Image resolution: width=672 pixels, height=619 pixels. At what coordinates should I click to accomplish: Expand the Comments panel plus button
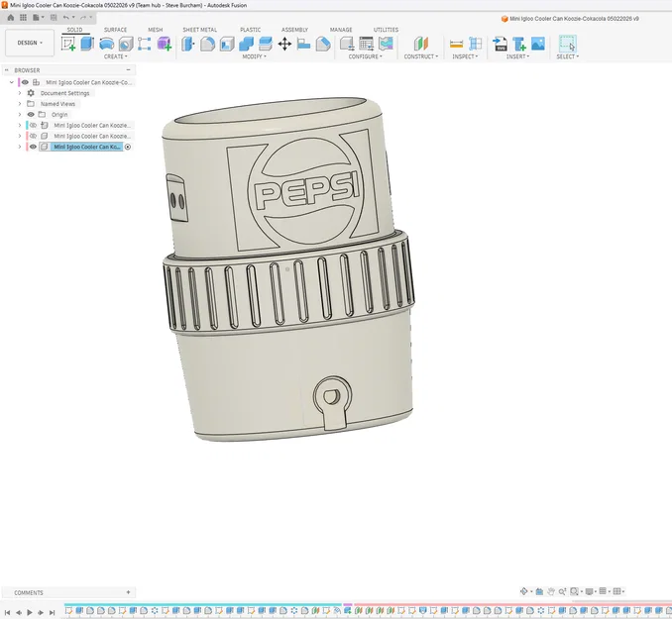(128, 592)
